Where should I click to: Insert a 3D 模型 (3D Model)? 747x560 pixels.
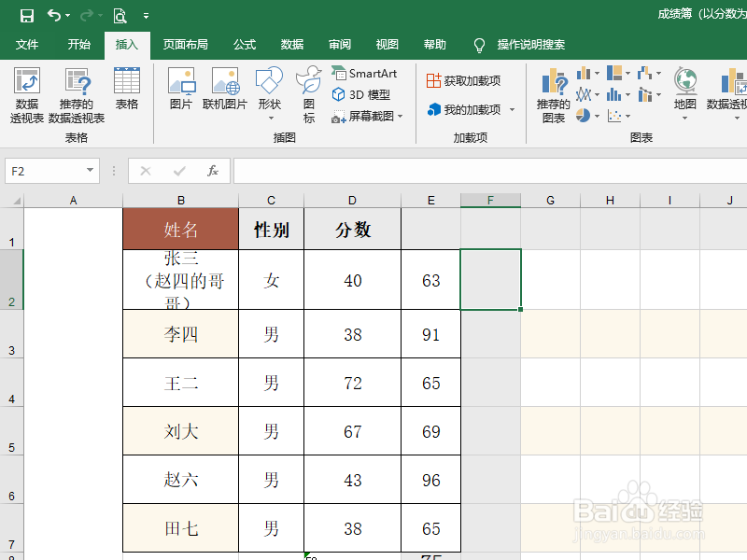pyautogui.click(x=359, y=93)
